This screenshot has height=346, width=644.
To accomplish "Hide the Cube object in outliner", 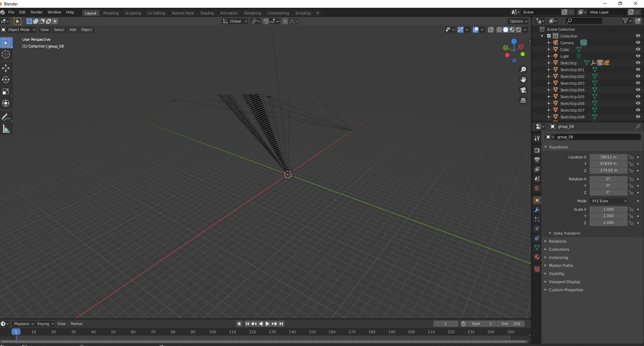I will (x=638, y=49).
